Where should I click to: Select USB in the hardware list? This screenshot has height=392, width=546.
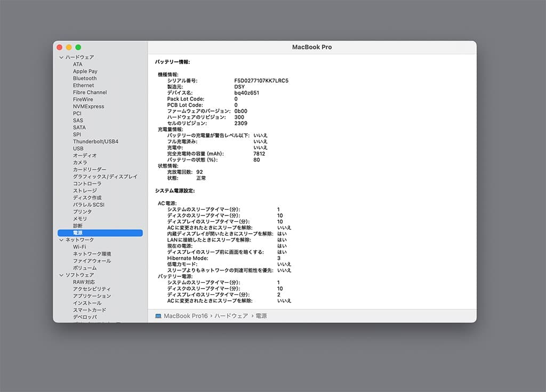tap(78, 148)
